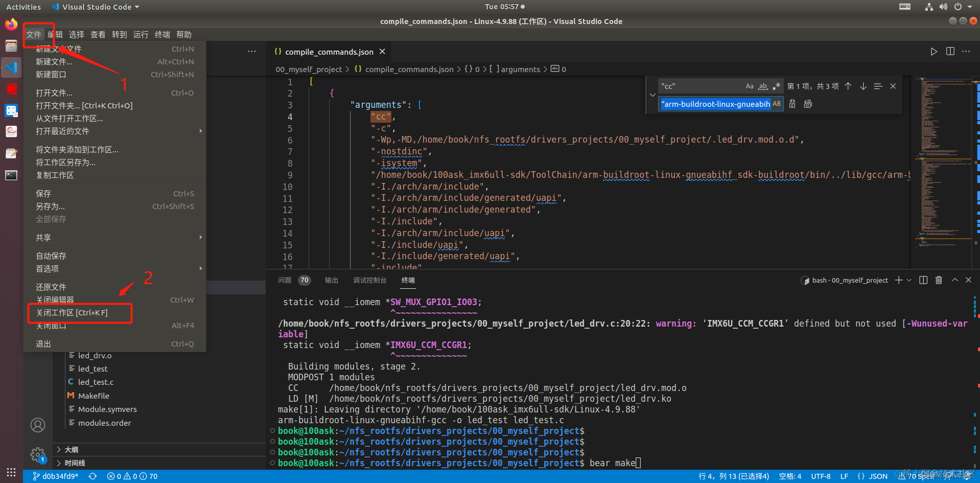Click the git branch d0b34fd9* indicator
The height and width of the screenshot is (483, 980).
pyautogui.click(x=55, y=476)
